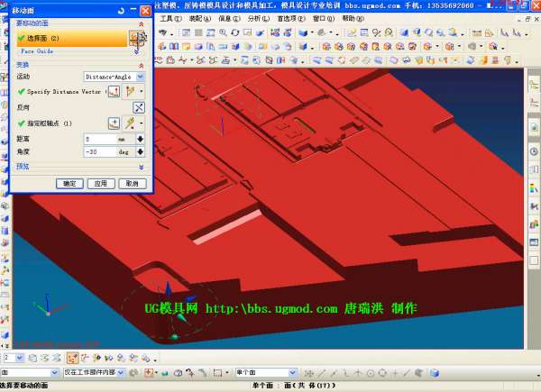The width and height of the screenshot is (541, 392).
Task: Open the 距离 value options arrow
Action: click(140, 139)
